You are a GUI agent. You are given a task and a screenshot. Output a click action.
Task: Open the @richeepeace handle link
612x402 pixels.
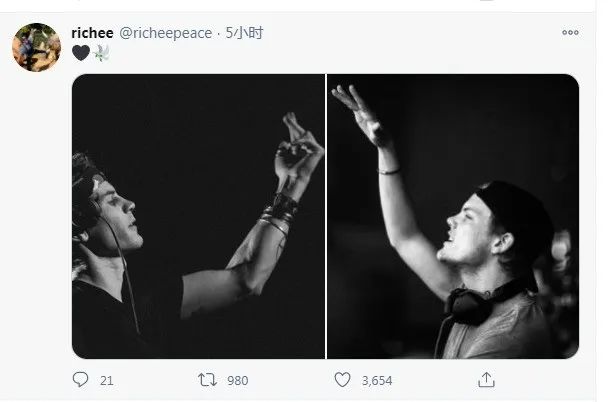(x=165, y=33)
